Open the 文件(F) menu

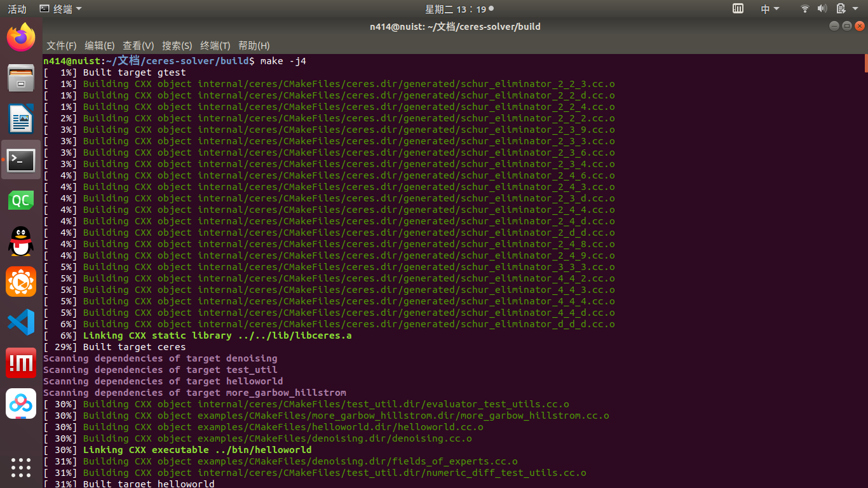pos(61,46)
